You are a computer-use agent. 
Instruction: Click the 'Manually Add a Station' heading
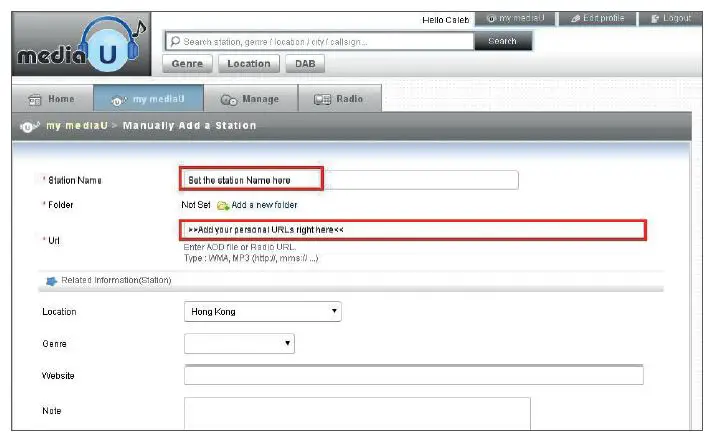tap(189, 126)
